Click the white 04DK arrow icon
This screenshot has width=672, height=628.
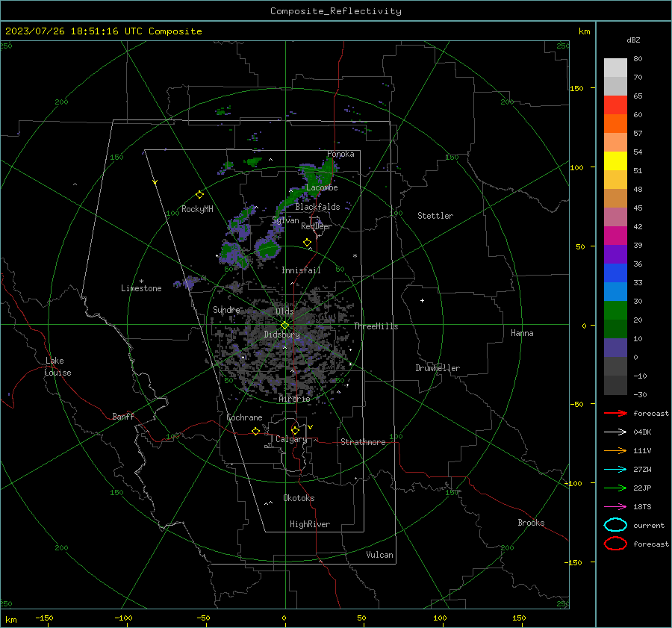point(615,432)
